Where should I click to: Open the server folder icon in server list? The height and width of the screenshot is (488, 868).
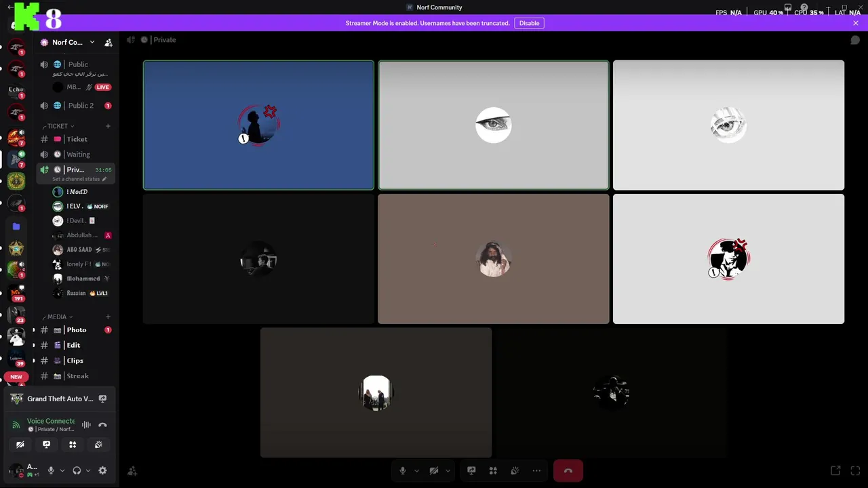[x=16, y=226]
